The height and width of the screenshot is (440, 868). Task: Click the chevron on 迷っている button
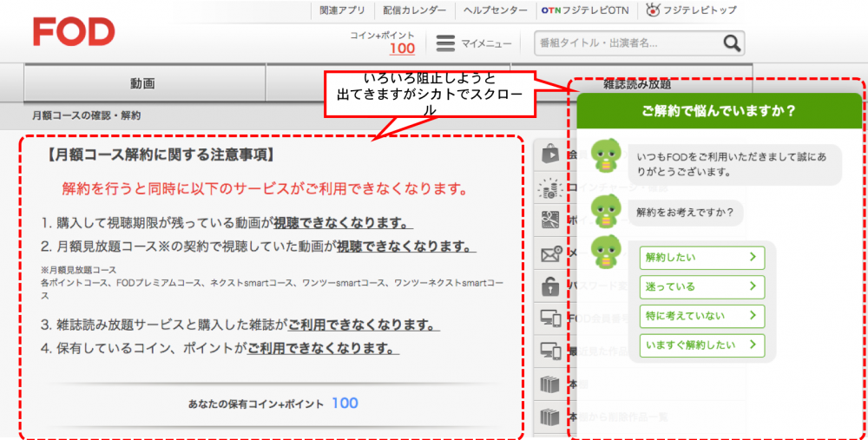point(753,286)
